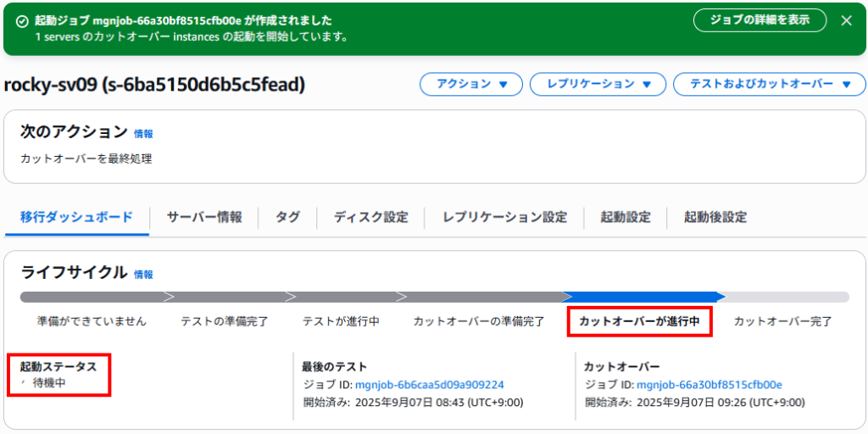Open last test job mgnjob-6b6caa5d09a909224 link

[x=430, y=385]
